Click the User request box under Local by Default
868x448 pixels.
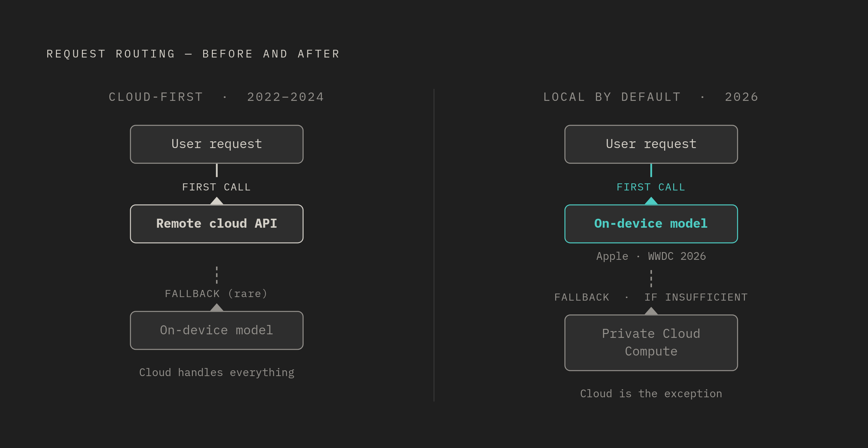click(651, 144)
